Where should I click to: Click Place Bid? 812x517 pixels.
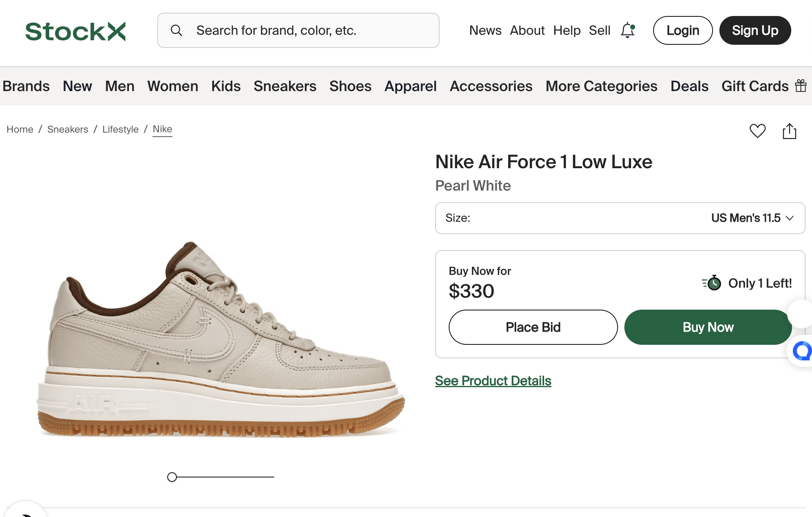533,327
